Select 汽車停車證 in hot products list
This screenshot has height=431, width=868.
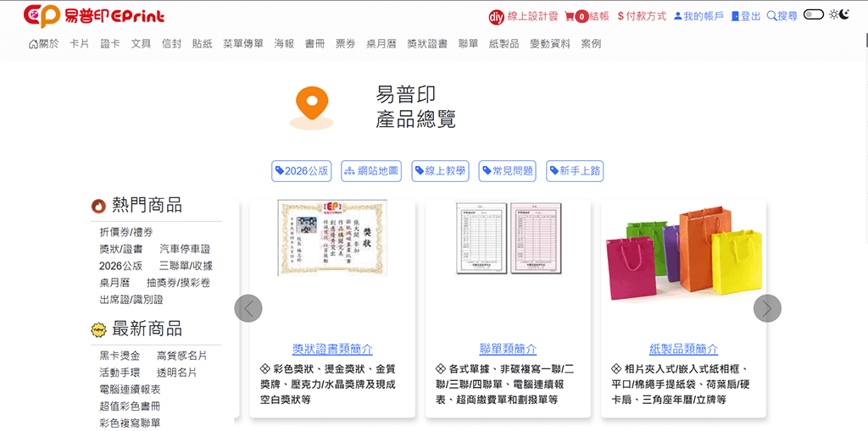[185, 249]
